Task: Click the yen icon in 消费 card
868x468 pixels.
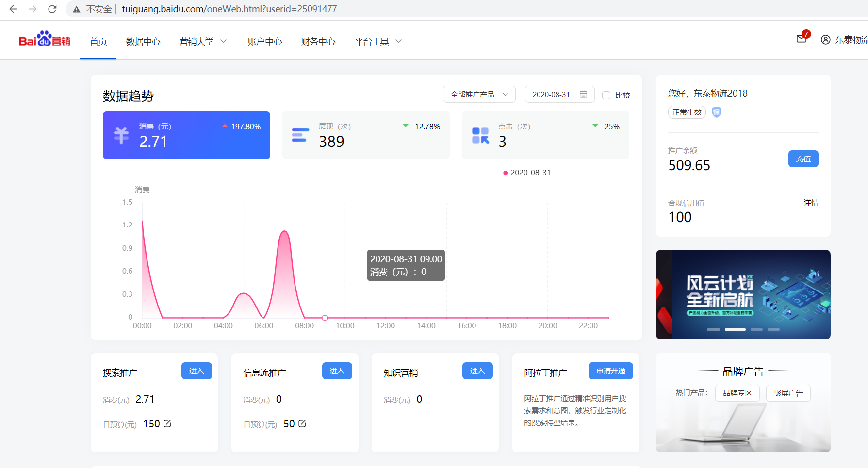Action: 121,135
